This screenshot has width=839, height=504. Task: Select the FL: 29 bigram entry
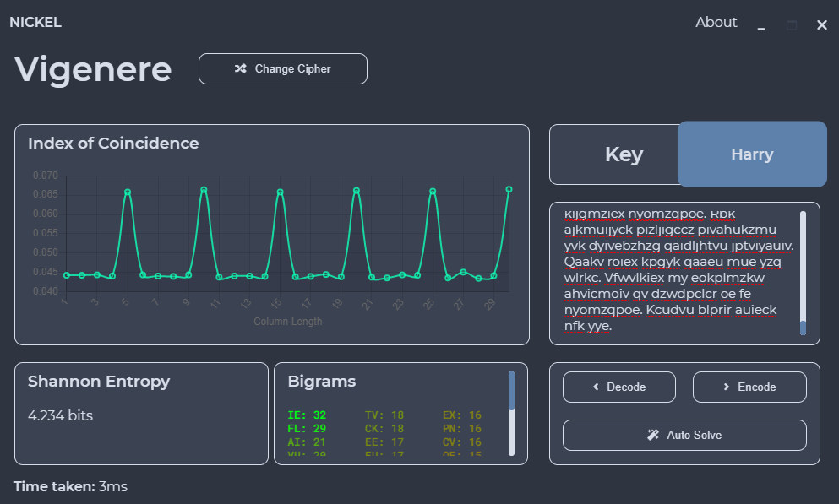click(x=307, y=429)
